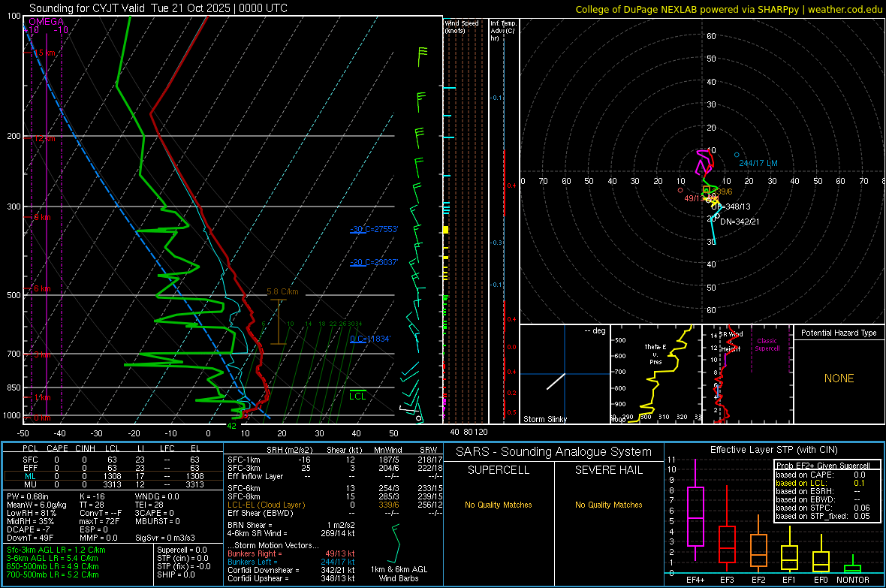Click the white Storm Slinky line
Image resolution: width=886 pixels, height=588 pixels.
click(556, 381)
